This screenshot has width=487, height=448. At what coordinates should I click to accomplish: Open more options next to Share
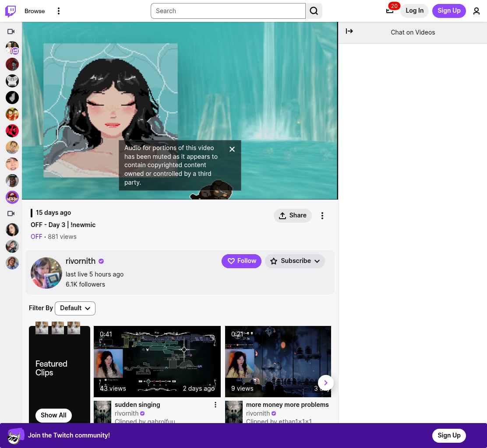pos(322,216)
